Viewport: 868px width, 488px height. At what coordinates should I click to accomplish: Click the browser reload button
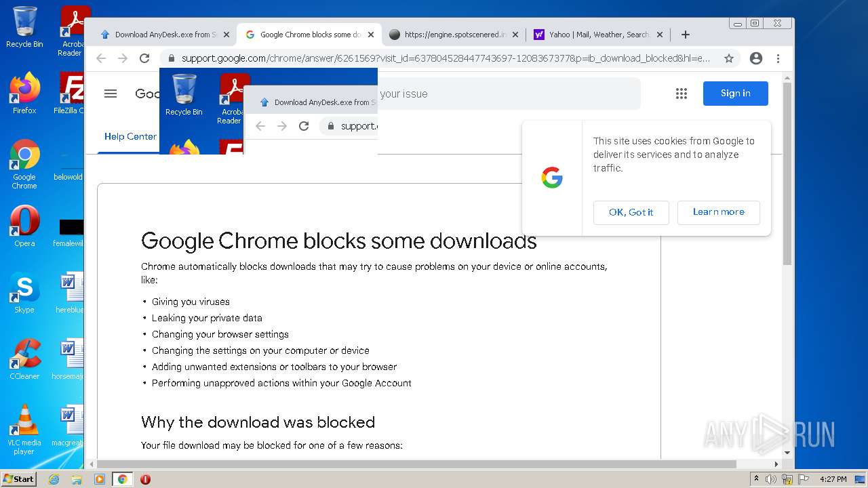click(x=144, y=58)
